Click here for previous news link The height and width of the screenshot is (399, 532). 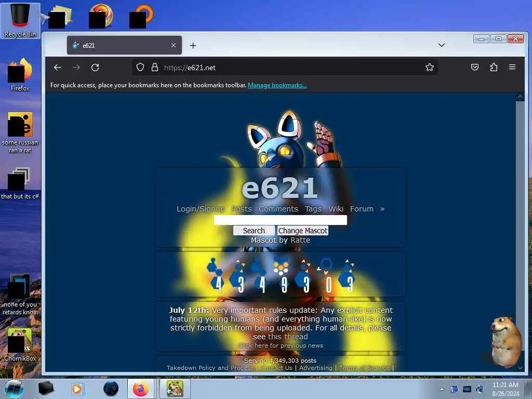[x=281, y=345]
